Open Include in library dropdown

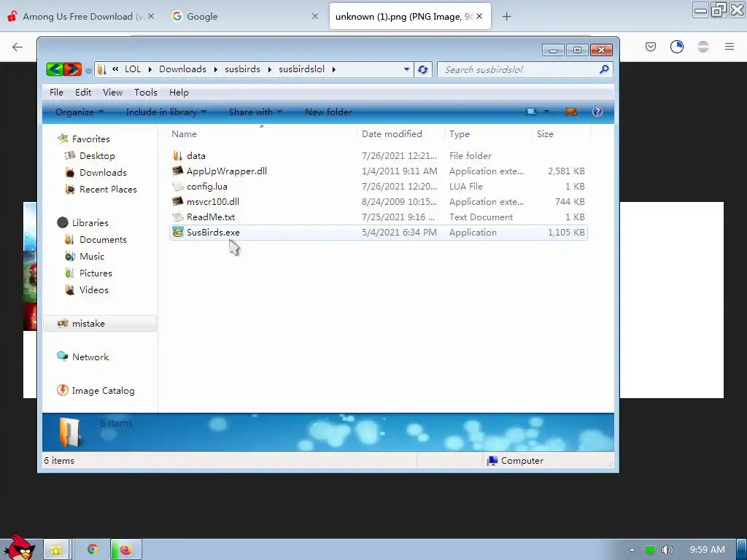[166, 112]
